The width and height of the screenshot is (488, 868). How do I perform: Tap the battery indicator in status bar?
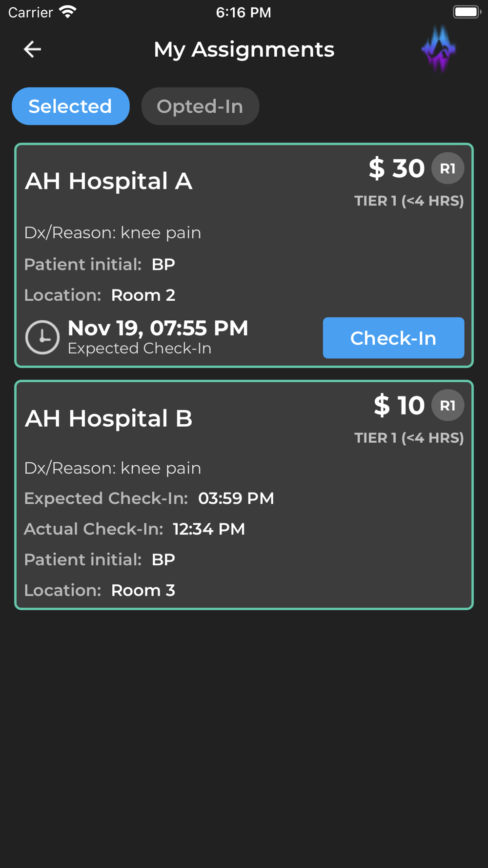tap(467, 12)
